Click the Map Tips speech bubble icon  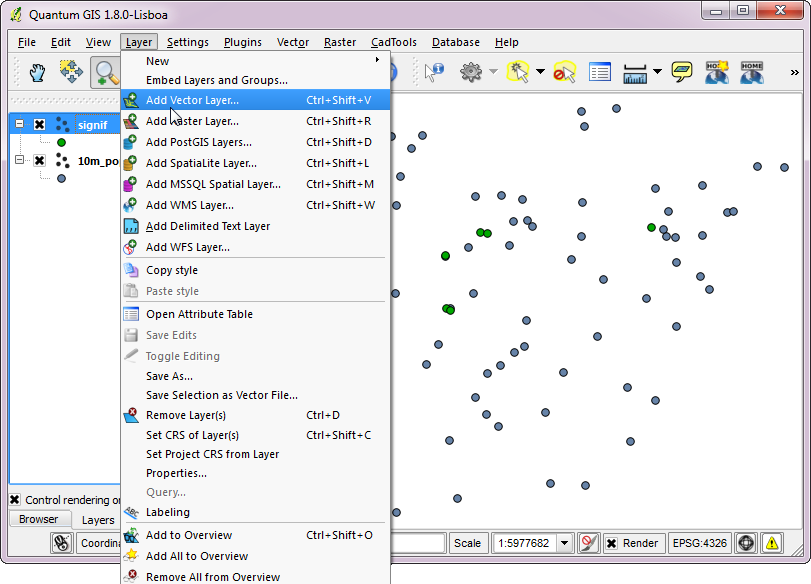[x=682, y=72]
